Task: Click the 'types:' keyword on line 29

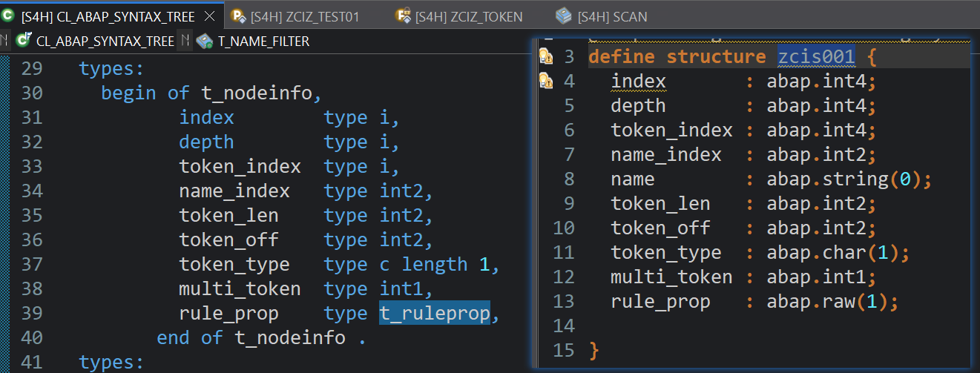Action: (111, 69)
